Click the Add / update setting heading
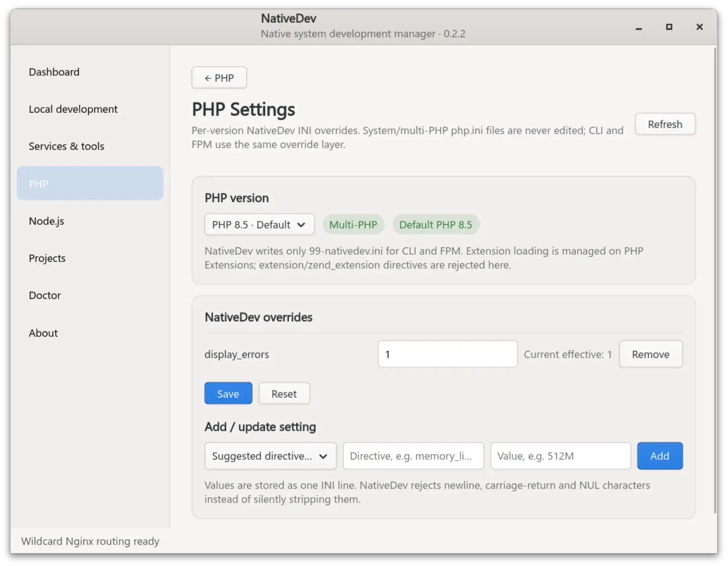 (260, 427)
